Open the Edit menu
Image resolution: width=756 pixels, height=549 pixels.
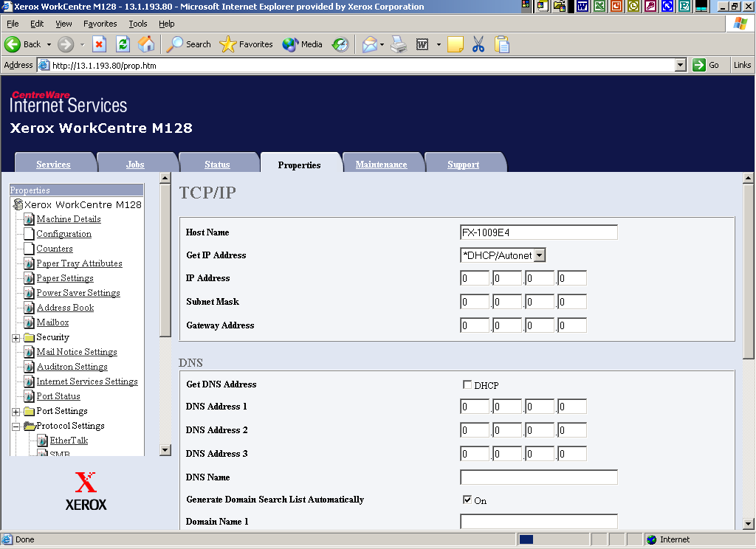point(37,24)
